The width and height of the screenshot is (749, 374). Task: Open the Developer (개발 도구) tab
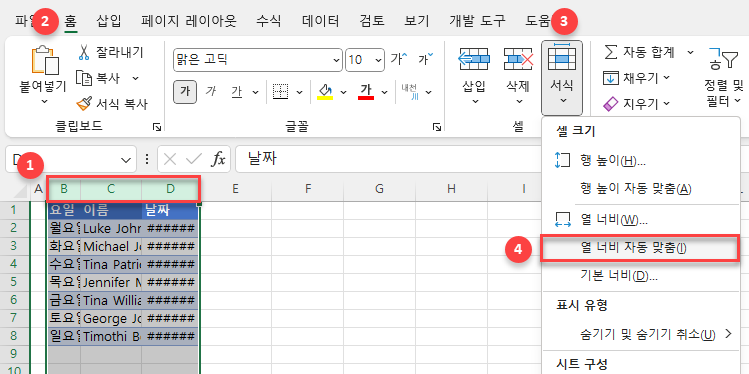(477, 21)
